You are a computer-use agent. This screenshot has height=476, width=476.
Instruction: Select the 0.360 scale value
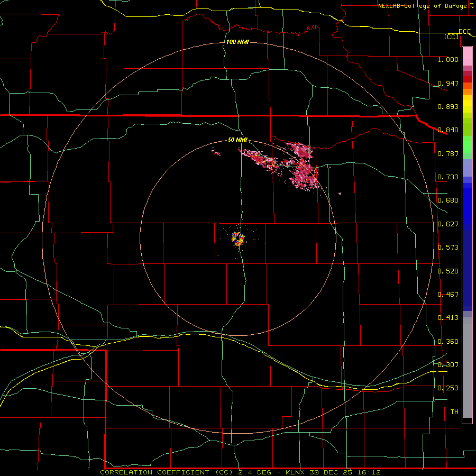(x=448, y=342)
